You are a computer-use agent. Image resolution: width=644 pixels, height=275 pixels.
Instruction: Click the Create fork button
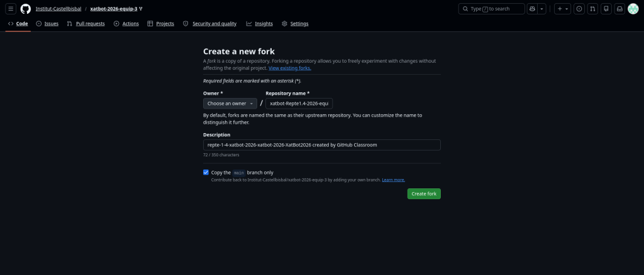tap(424, 193)
